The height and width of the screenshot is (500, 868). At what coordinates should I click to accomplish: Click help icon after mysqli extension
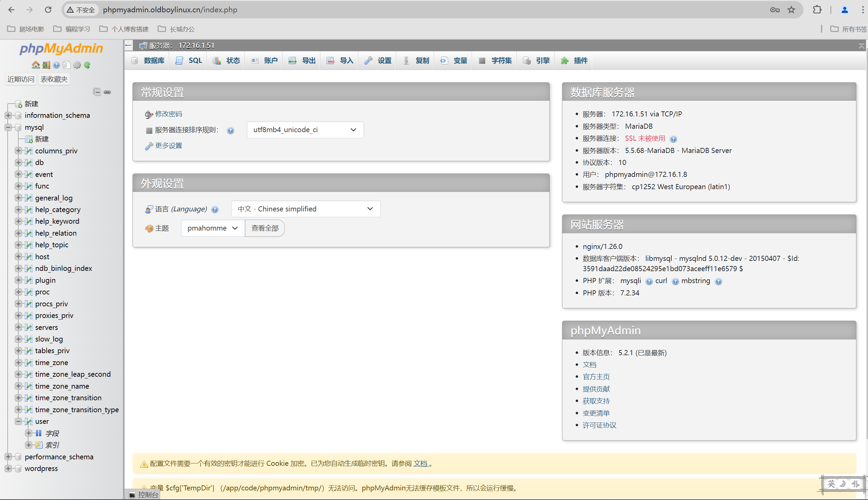coord(649,282)
